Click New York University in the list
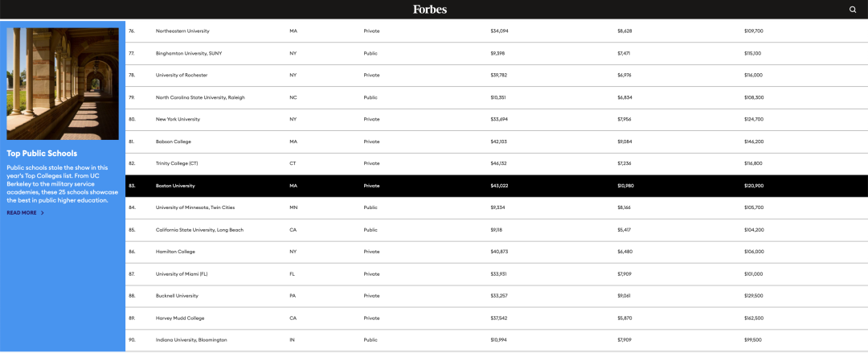 (x=178, y=119)
